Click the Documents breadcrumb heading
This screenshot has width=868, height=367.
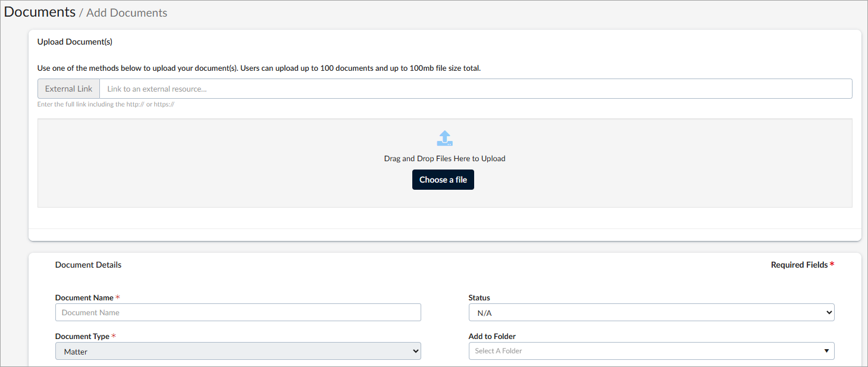40,12
